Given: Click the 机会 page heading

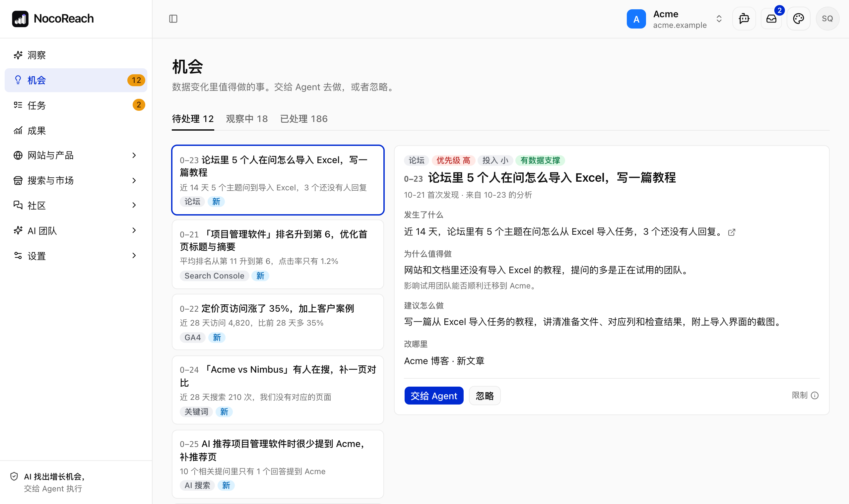Looking at the screenshot, I should [187, 67].
